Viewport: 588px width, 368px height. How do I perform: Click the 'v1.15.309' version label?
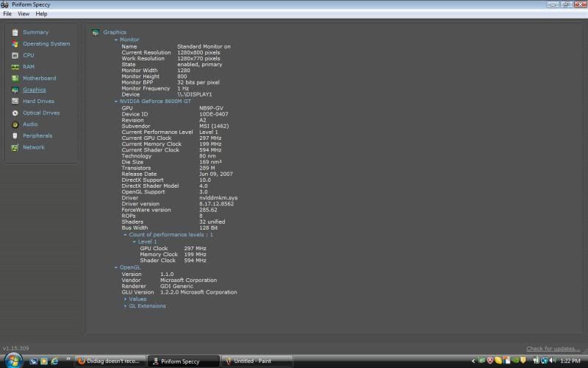point(15,348)
